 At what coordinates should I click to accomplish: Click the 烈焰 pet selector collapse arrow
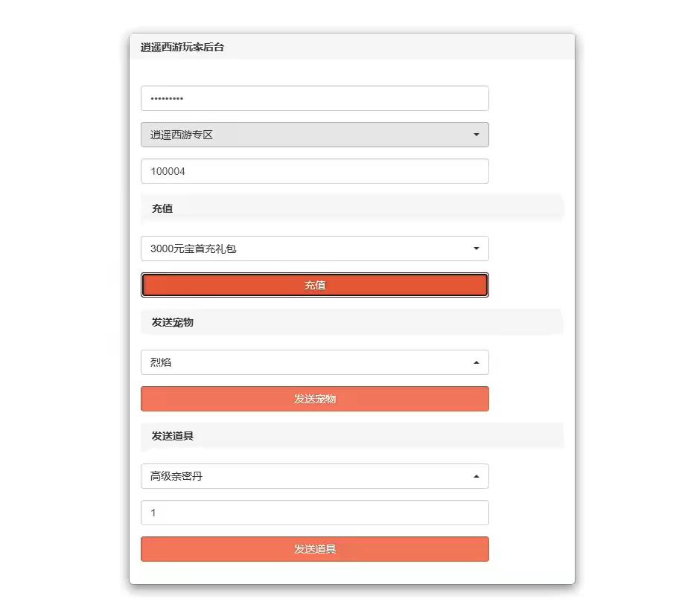pyautogui.click(x=477, y=362)
